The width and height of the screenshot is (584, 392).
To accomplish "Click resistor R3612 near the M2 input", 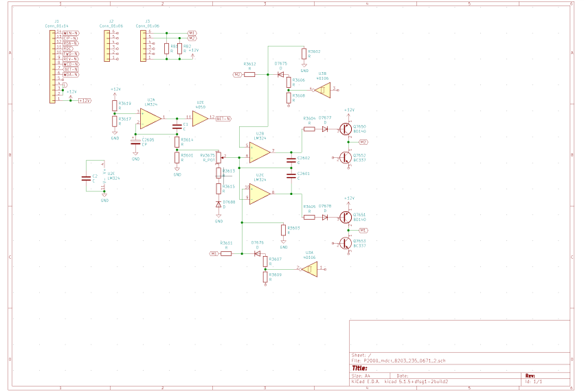I will coord(250,73).
